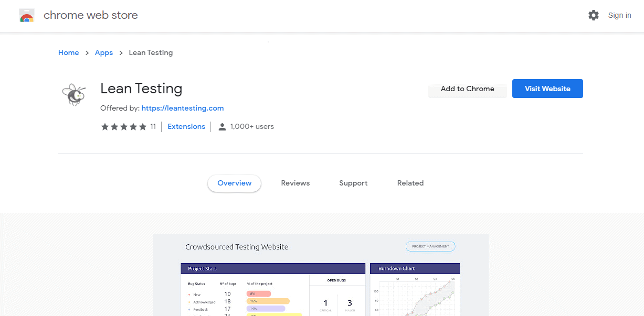Viewport: 644px width, 316px height.
Task: Click the Visit Website button
Action: tap(547, 89)
